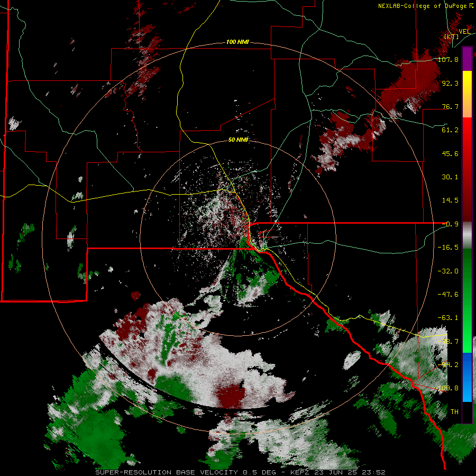Select the -94.2 scale value
Viewport: 476px width, 476px height.
pos(448,364)
